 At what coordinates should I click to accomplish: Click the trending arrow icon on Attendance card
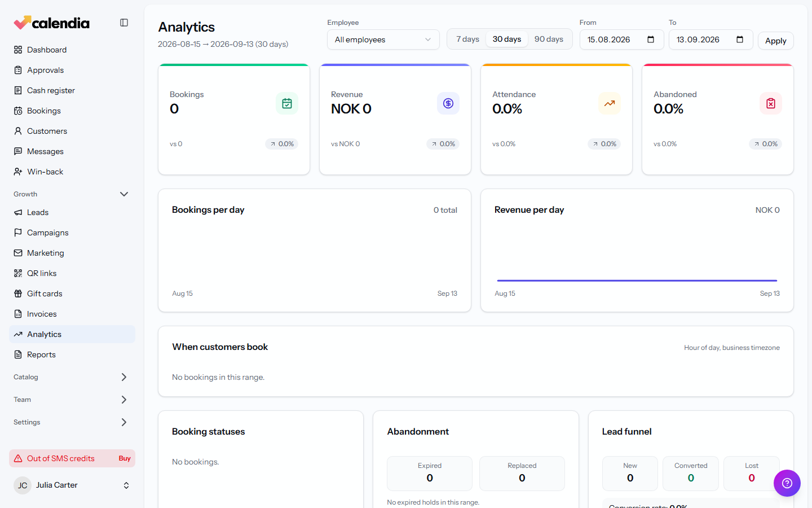point(610,103)
